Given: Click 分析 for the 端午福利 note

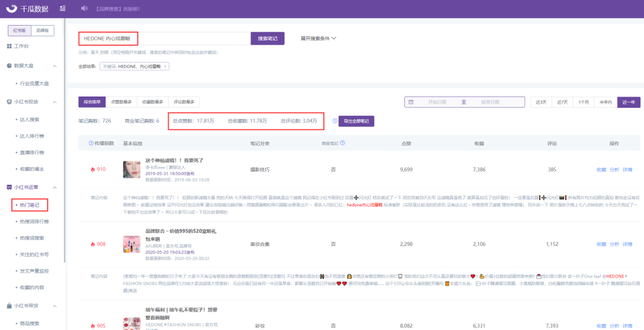Looking at the screenshot, I should click(x=614, y=326).
